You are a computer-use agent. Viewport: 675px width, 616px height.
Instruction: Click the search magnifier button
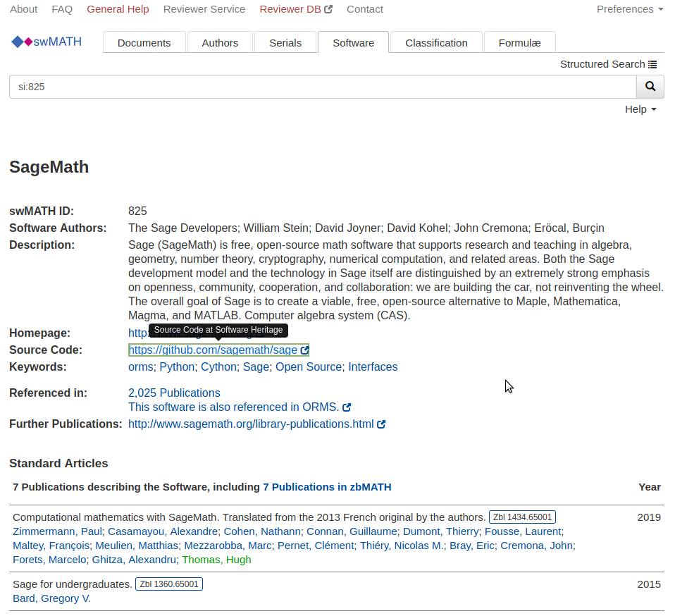pyautogui.click(x=650, y=87)
